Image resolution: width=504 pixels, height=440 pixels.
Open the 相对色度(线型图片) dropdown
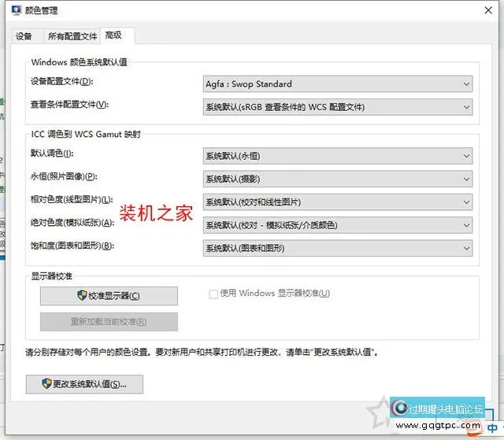click(x=338, y=202)
